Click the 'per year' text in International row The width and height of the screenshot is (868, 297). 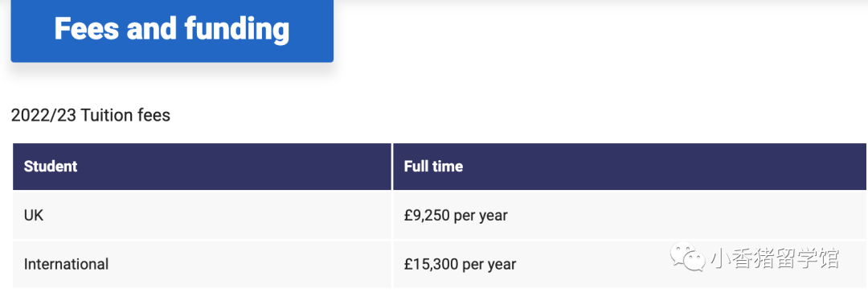[489, 265]
